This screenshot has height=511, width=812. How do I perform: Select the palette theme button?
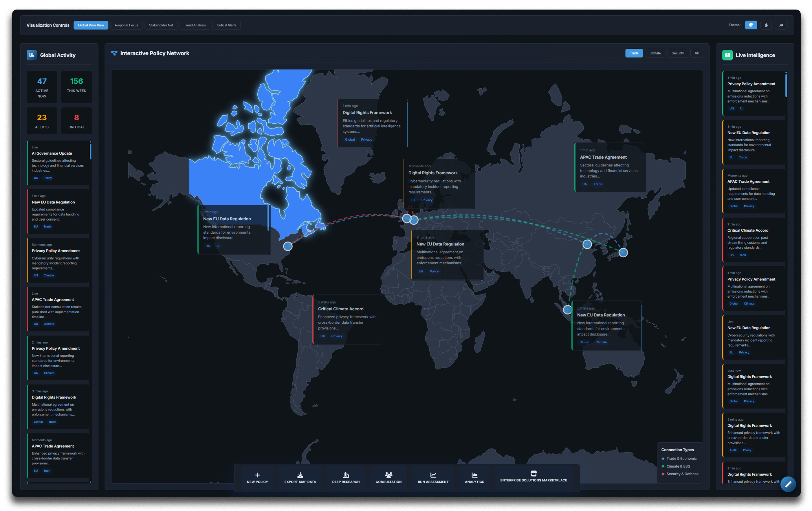tap(751, 25)
